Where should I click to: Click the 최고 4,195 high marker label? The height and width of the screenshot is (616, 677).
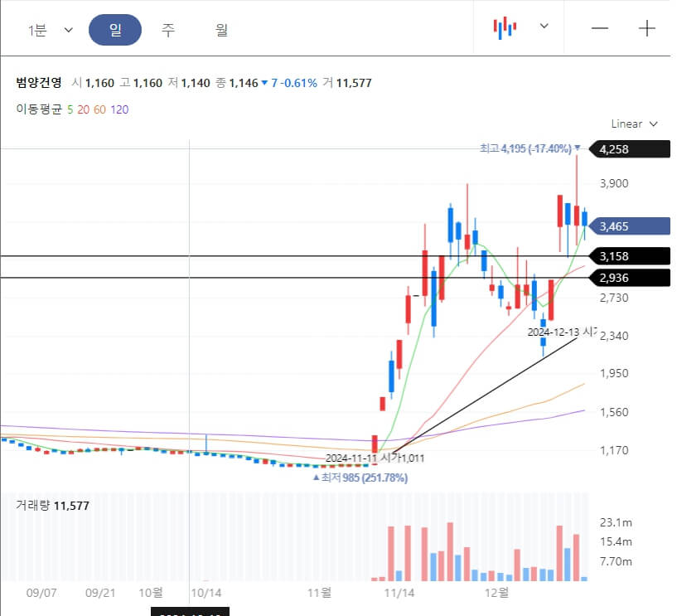530,148
